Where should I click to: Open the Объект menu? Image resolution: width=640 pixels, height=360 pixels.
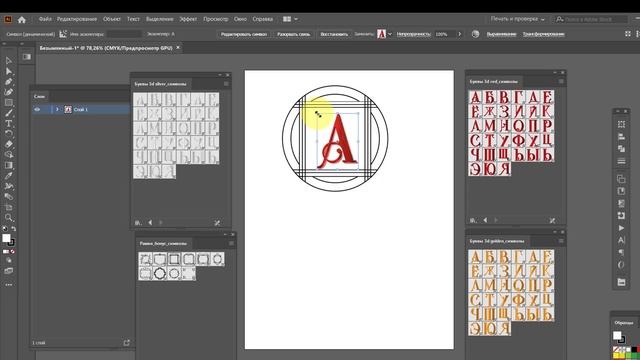coord(111,19)
